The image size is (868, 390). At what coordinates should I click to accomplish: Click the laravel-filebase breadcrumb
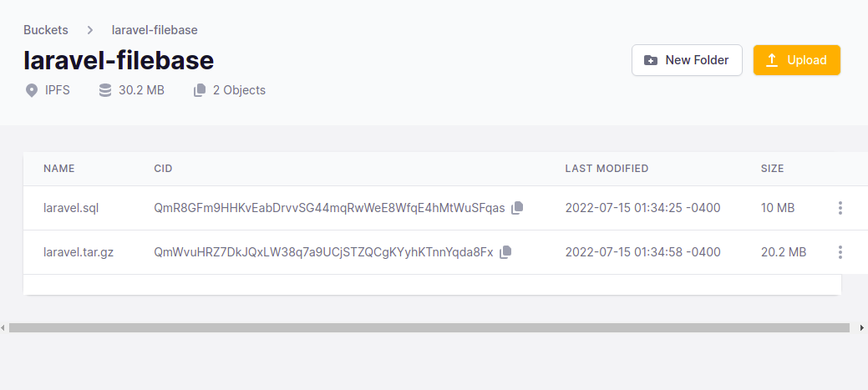click(155, 30)
